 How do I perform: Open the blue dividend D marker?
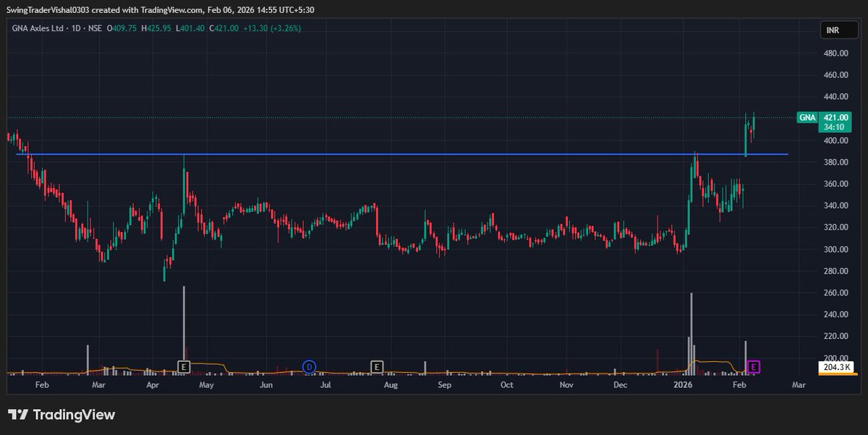click(x=310, y=367)
